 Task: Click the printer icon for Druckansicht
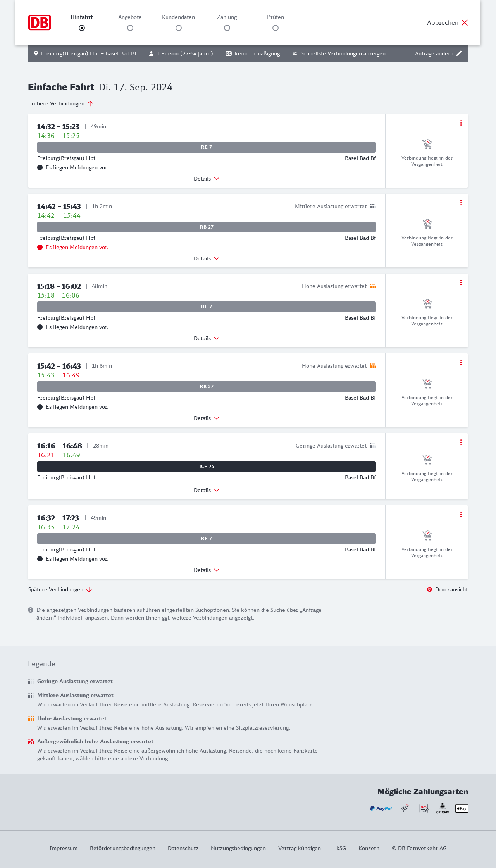[429, 589]
